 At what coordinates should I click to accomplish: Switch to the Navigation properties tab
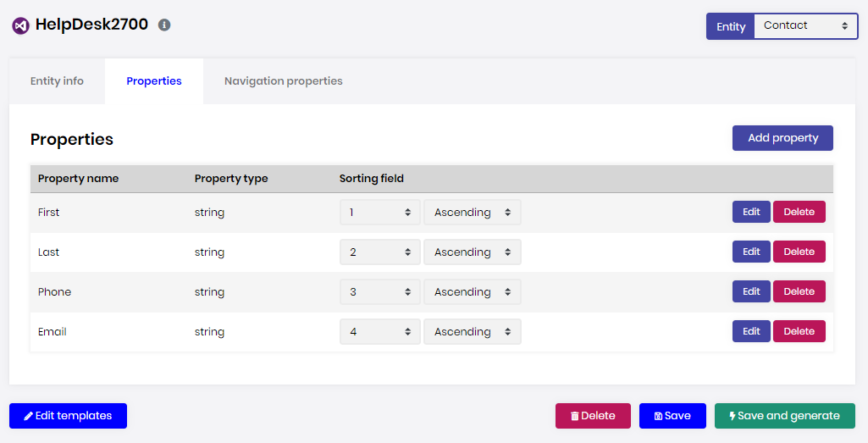click(283, 81)
